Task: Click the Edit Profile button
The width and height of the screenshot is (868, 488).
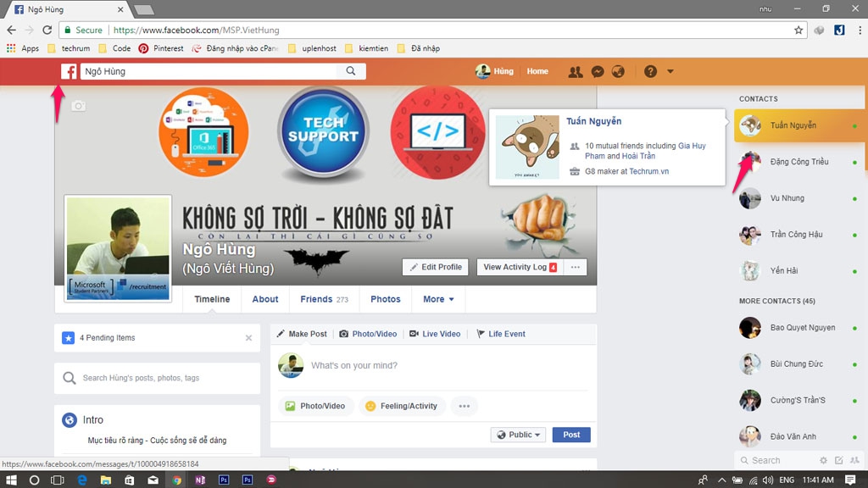Action: [x=436, y=267]
